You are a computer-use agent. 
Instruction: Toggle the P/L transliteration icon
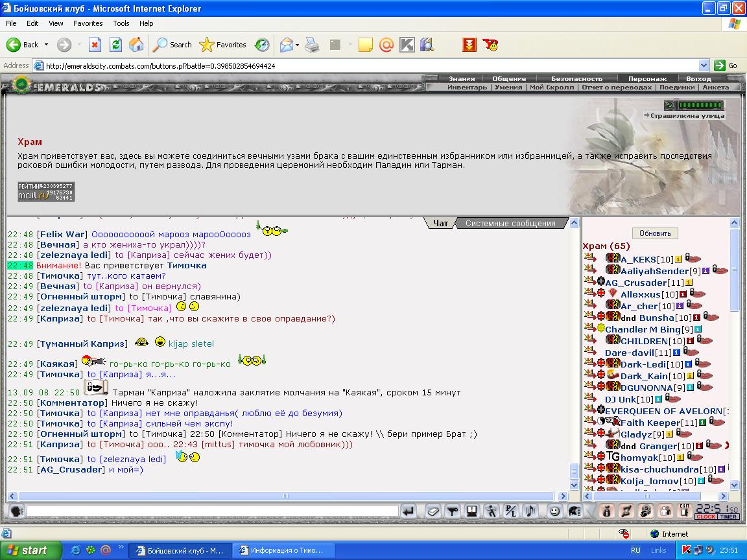511,511
